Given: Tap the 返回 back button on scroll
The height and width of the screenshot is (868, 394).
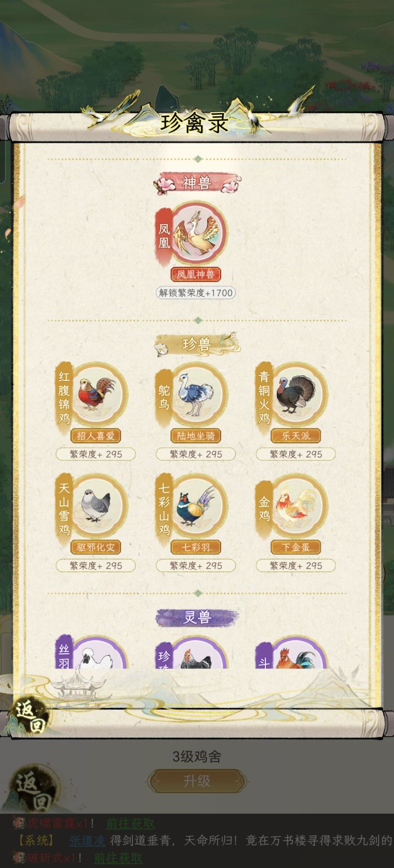Looking at the screenshot, I should coord(29,716).
